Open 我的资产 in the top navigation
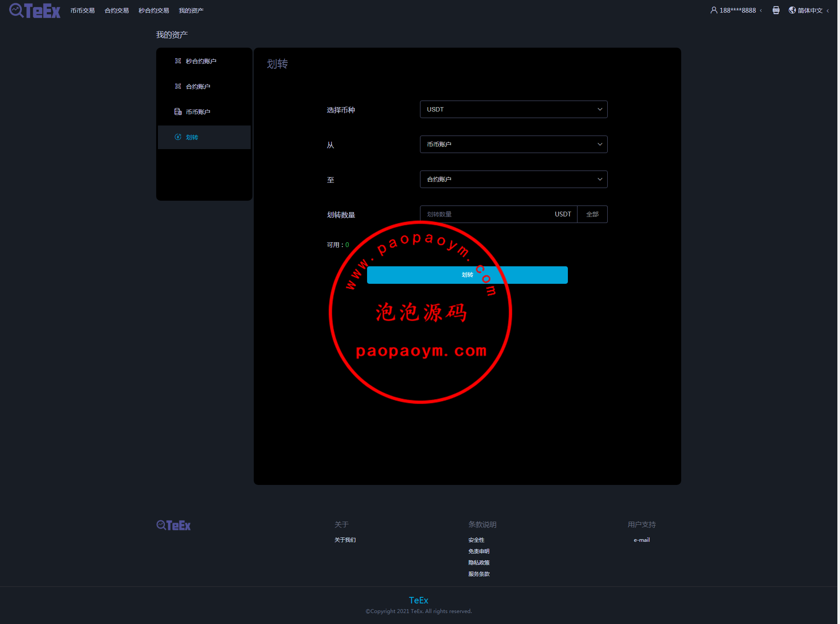 point(191,10)
